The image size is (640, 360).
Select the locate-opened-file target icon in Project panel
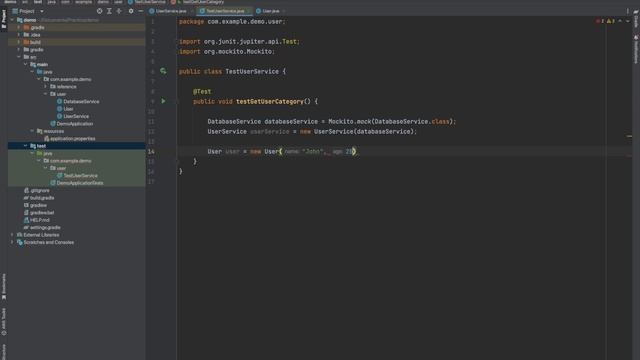[x=99, y=11]
